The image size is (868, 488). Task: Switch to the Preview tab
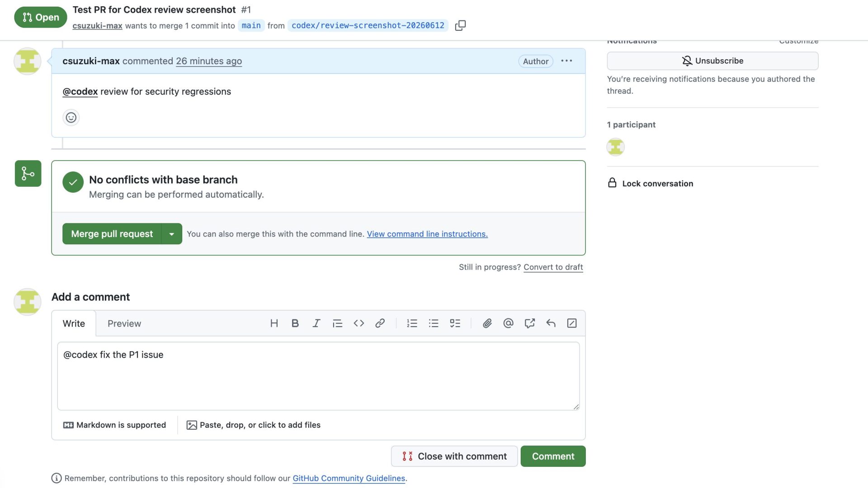point(124,324)
